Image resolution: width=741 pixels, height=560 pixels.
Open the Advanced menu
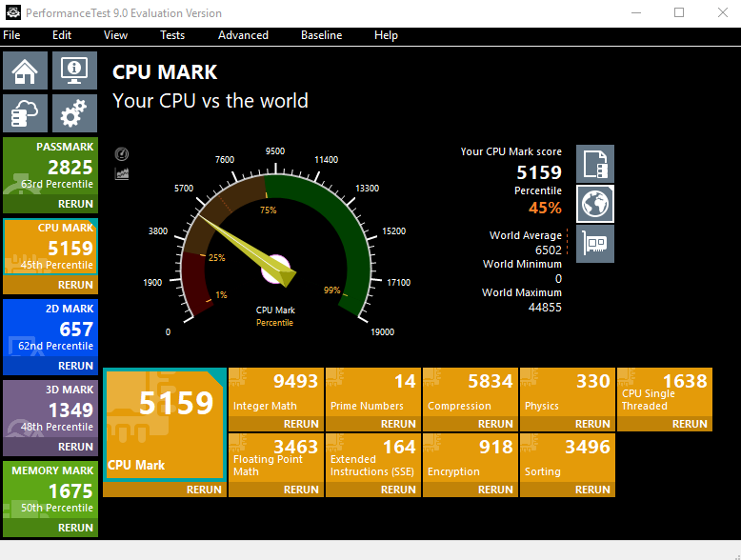[243, 35]
